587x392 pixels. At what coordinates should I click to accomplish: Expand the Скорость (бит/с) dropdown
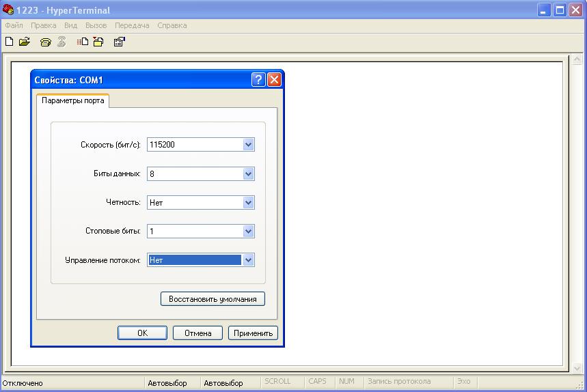(x=248, y=145)
